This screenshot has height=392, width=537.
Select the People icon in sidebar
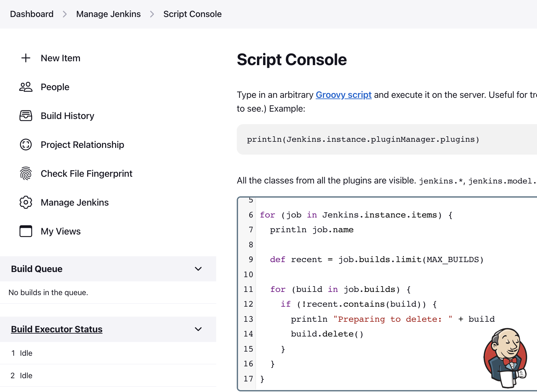pos(26,87)
